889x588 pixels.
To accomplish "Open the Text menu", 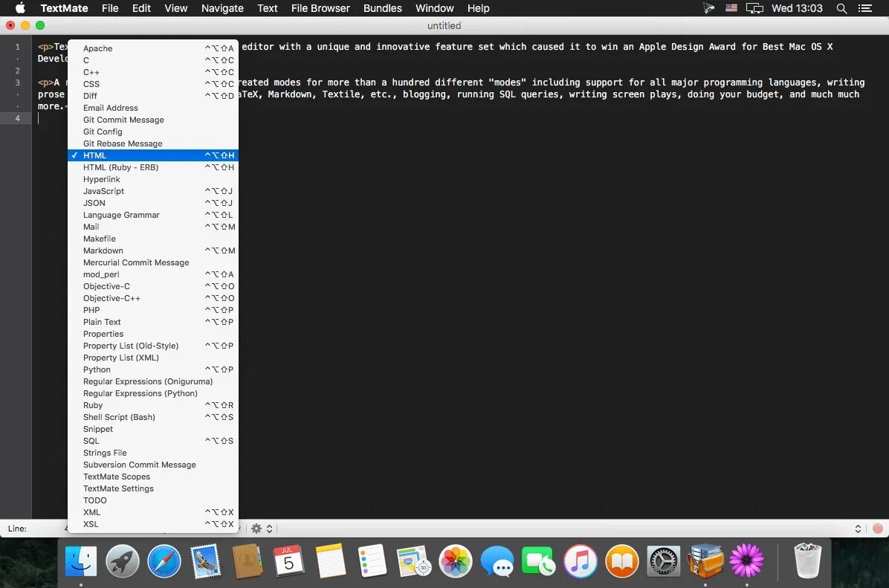I will click(x=267, y=8).
